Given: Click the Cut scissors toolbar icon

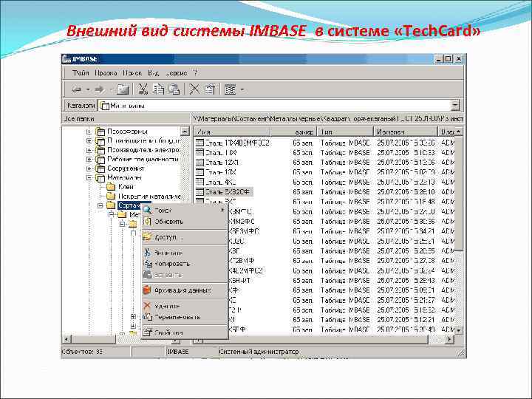Looking at the screenshot, I should (143, 89).
